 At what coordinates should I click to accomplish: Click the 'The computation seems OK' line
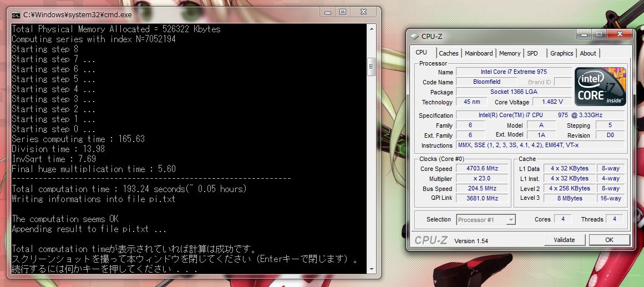[x=65, y=219]
